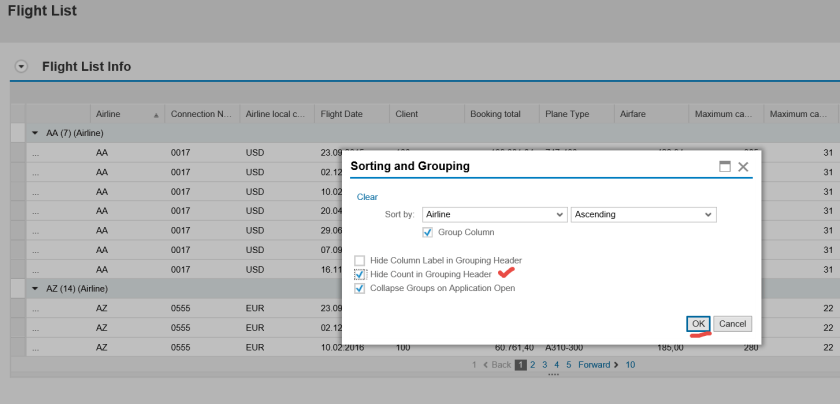Click the Clear link in the dialog
840x404 pixels.
tap(367, 197)
